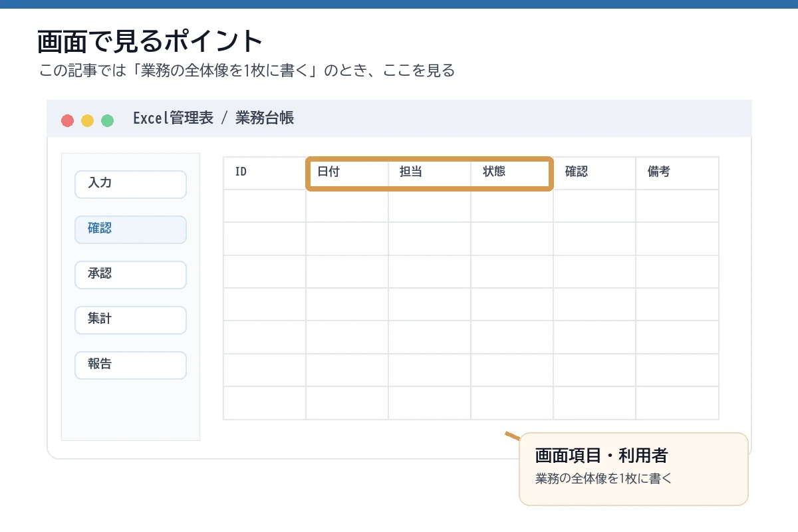Image resolution: width=798 pixels, height=532 pixels.
Task: Open the 承認 sidebar item
Action: (x=130, y=275)
